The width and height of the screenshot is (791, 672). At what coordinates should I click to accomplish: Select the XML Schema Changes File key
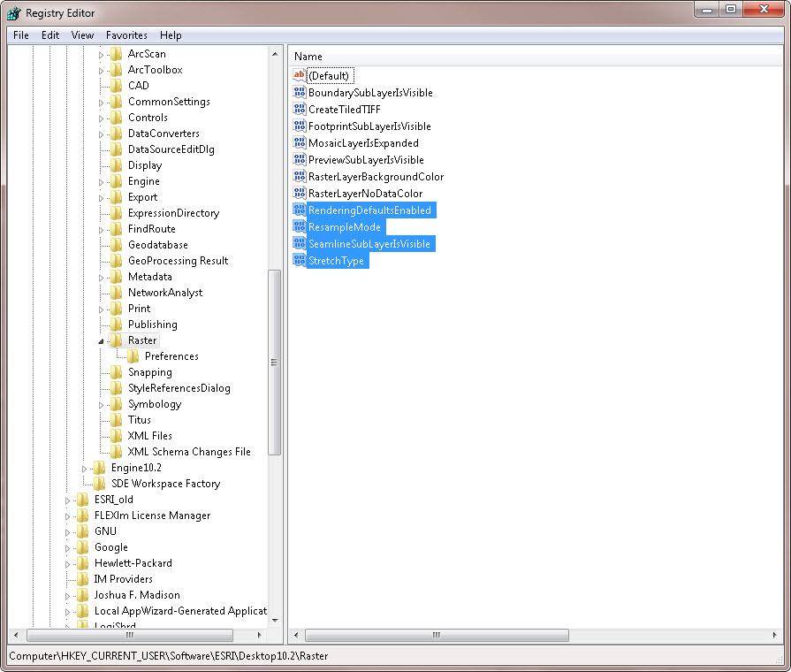(x=189, y=452)
